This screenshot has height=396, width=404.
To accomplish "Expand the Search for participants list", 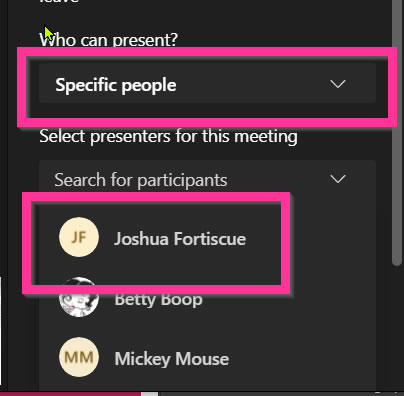I will pyautogui.click(x=207, y=180).
